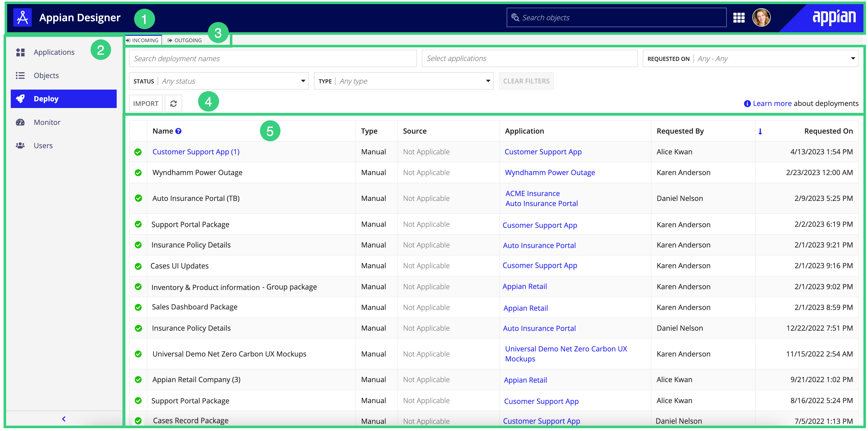
Task: Open the Customer Support App (1) deployment link
Action: (x=196, y=152)
